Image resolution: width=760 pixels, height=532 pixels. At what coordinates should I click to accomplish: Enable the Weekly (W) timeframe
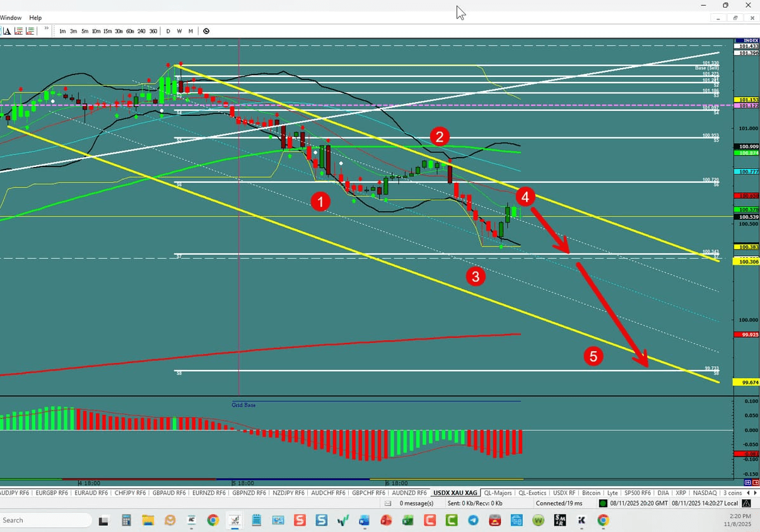point(180,31)
